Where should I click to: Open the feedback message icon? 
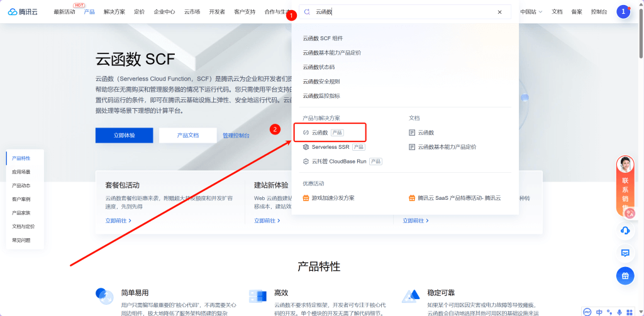(x=625, y=253)
